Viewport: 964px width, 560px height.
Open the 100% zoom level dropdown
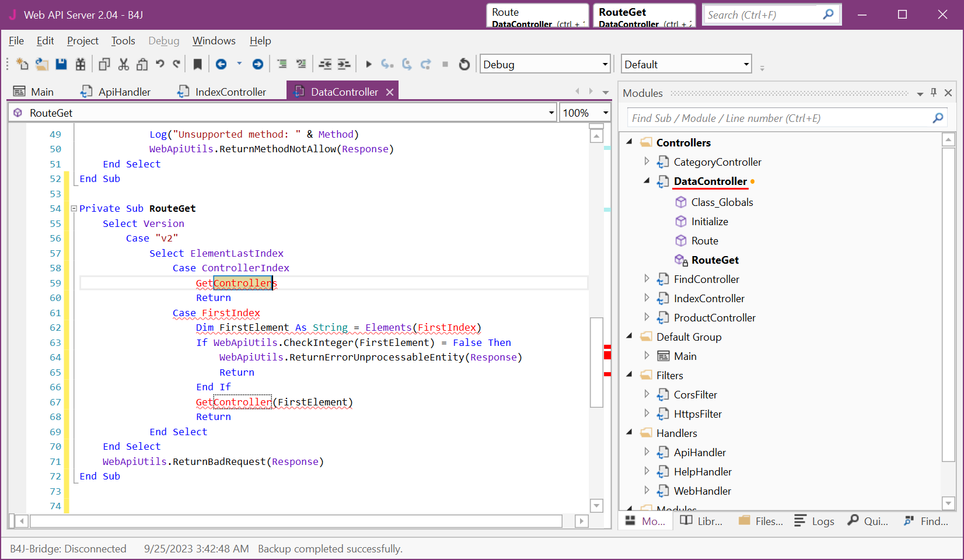[x=605, y=113]
